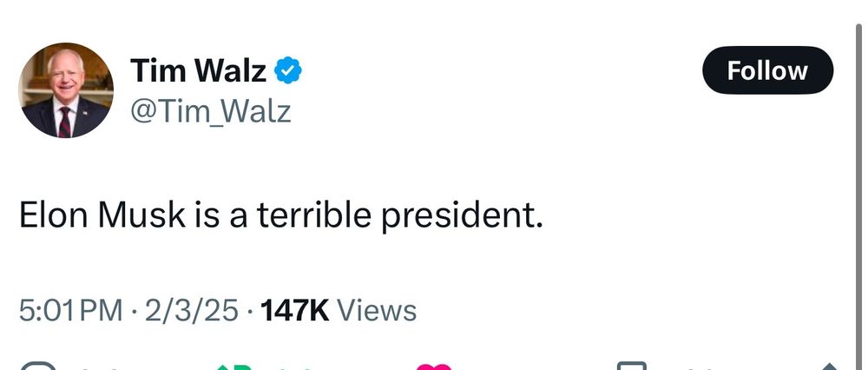Unlike the tweet via pink heart
868x370 pixels.
434,366
